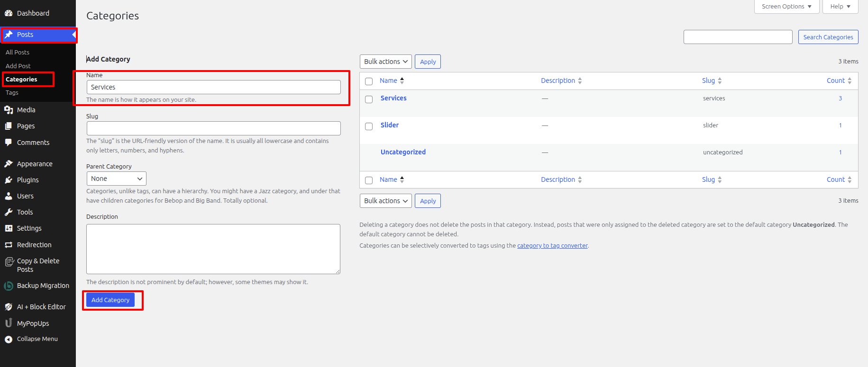Tick the checkbox for Slider category
This screenshot has width=868, height=367.
click(x=369, y=126)
